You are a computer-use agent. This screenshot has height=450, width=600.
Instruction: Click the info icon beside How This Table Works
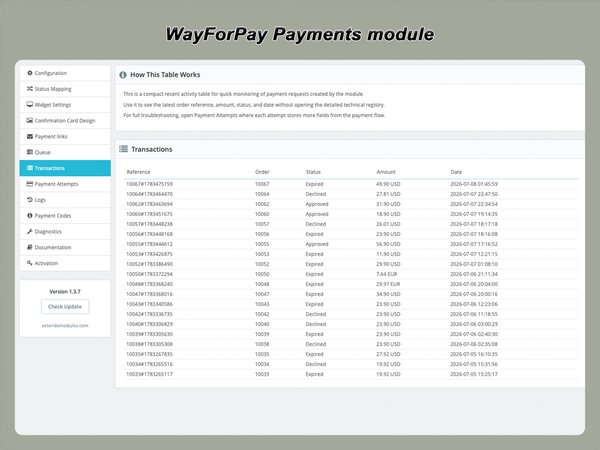(x=123, y=75)
